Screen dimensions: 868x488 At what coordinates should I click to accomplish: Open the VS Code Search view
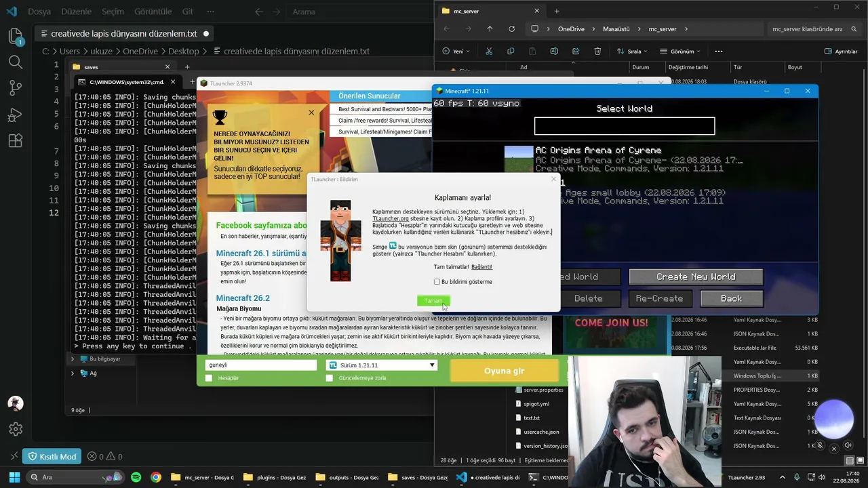point(15,62)
